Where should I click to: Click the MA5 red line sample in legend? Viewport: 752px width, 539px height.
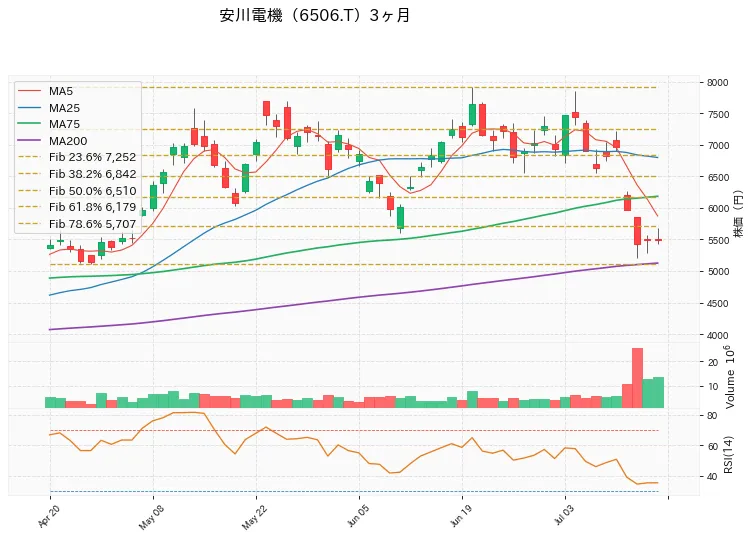(x=29, y=91)
